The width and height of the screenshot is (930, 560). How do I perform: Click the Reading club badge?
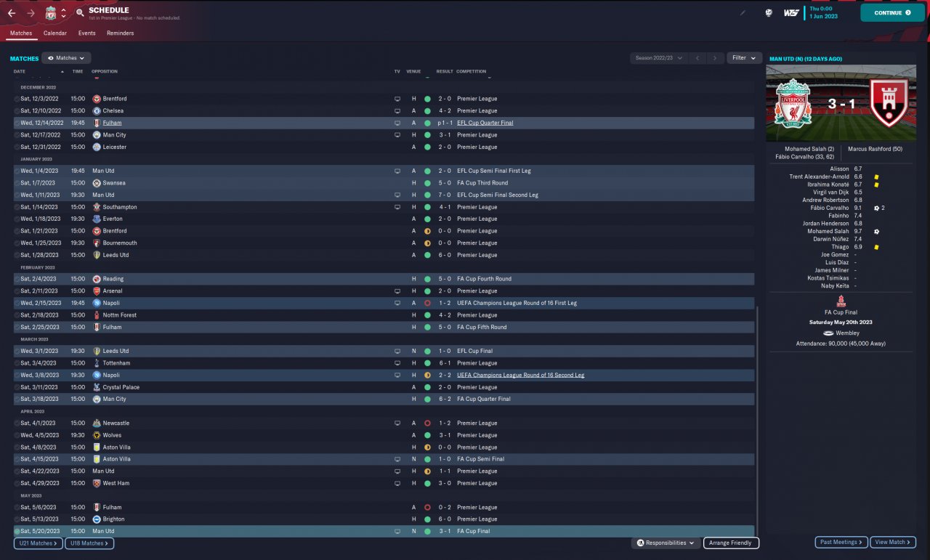(97, 279)
